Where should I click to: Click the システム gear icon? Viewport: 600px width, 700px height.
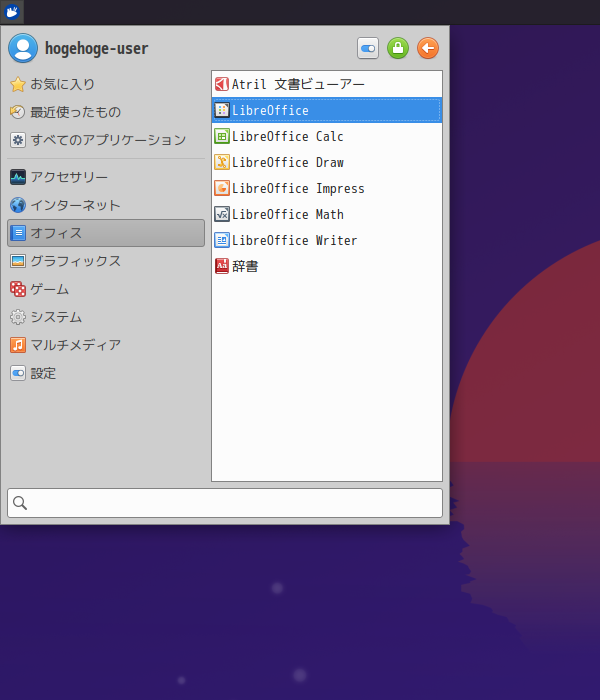pos(18,317)
